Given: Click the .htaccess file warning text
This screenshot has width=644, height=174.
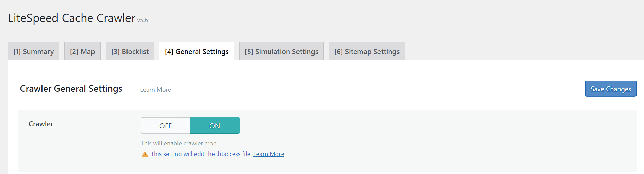Looking at the screenshot, I should [x=201, y=154].
